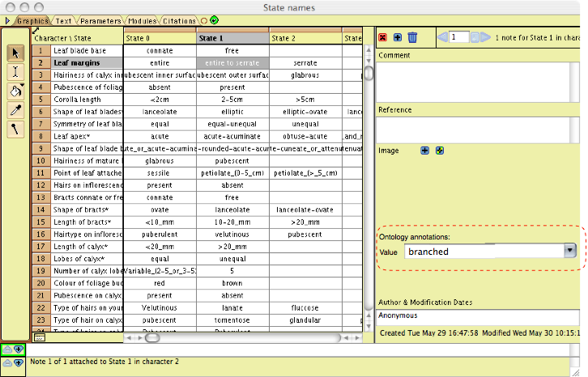The image size is (588, 377).
Task: Select the pin annotation tool
Action: pyautogui.click(x=15, y=129)
